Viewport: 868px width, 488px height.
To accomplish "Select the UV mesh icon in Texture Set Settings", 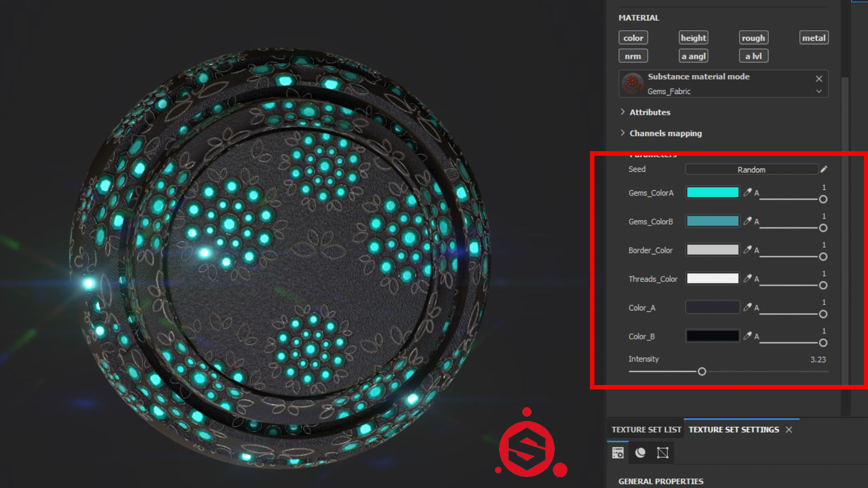I will coord(663,452).
